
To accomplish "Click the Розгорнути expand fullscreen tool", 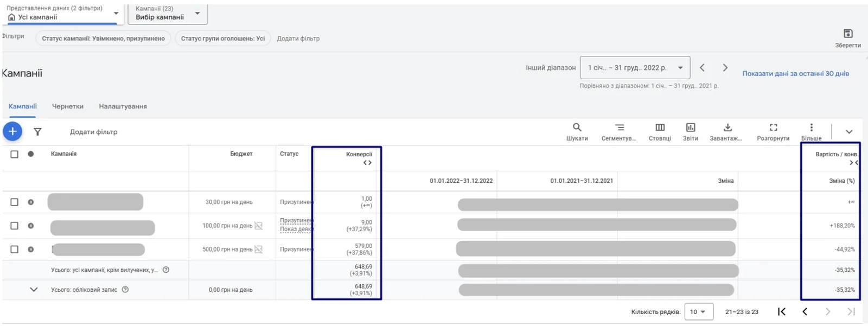I will 773,131.
